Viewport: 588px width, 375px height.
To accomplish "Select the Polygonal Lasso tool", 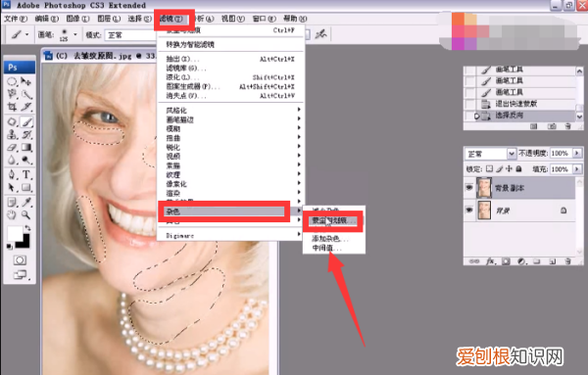I will [12, 94].
